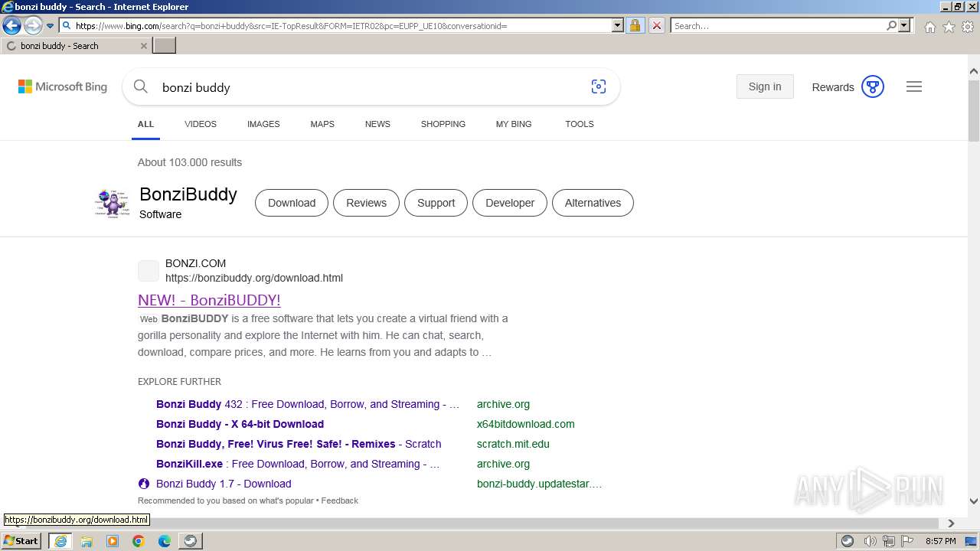Select the ALL results tab
This screenshot has height=551, width=980.
[x=145, y=124]
